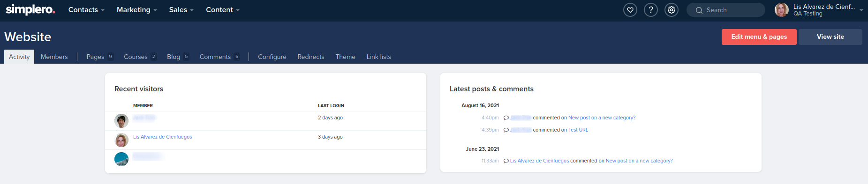868x184 pixels.
Task: Click the search magnifier icon
Action: tap(699, 10)
